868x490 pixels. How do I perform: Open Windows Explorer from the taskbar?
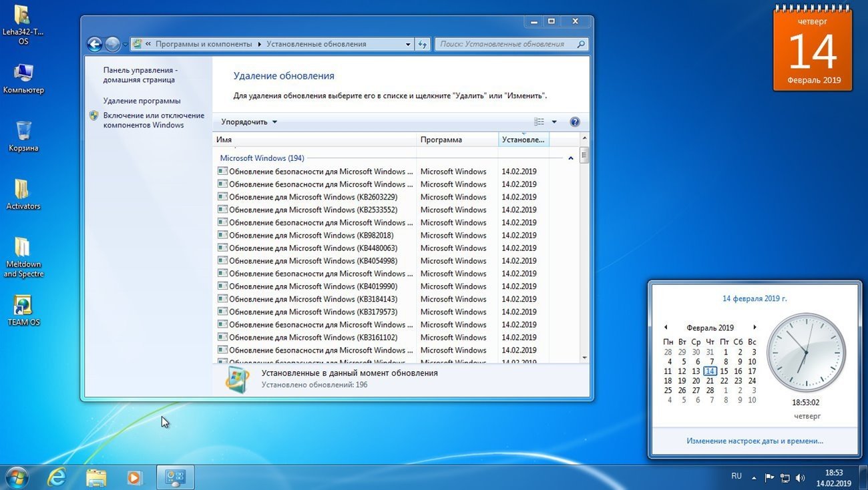tap(96, 477)
